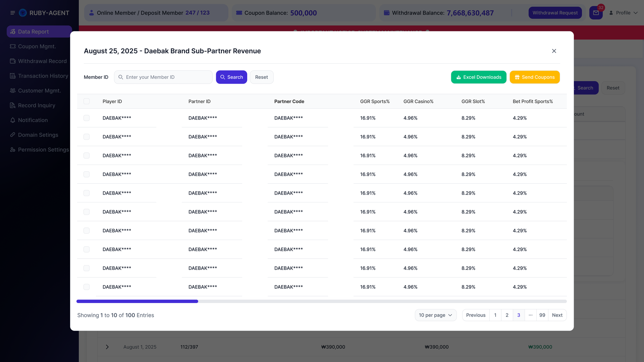Check the last DAEBAK**** row checkbox
This screenshot has height=362, width=644.
[x=87, y=287]
